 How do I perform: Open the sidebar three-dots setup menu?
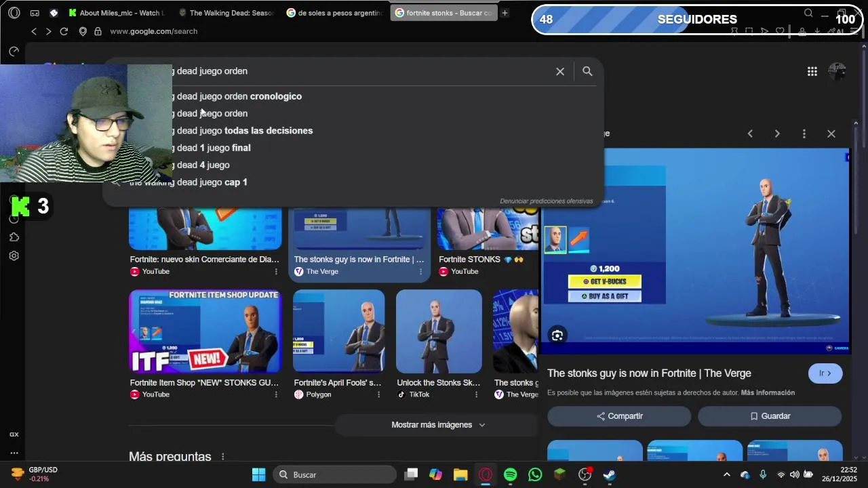(14, 453)
